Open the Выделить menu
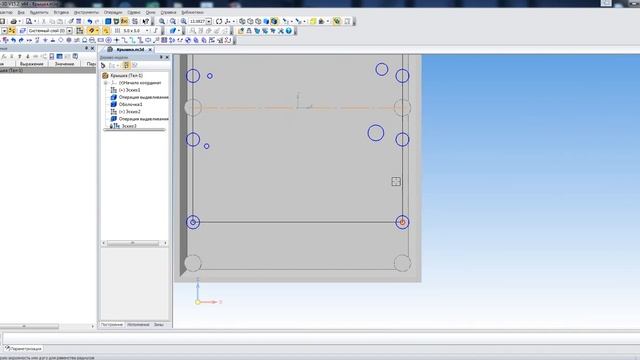640x360 pixels. (39, 13)
